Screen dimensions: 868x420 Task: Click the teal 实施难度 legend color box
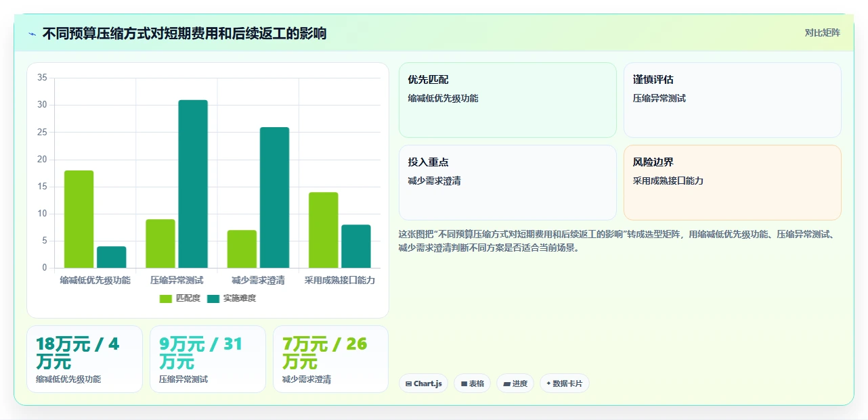coord(213,299)
